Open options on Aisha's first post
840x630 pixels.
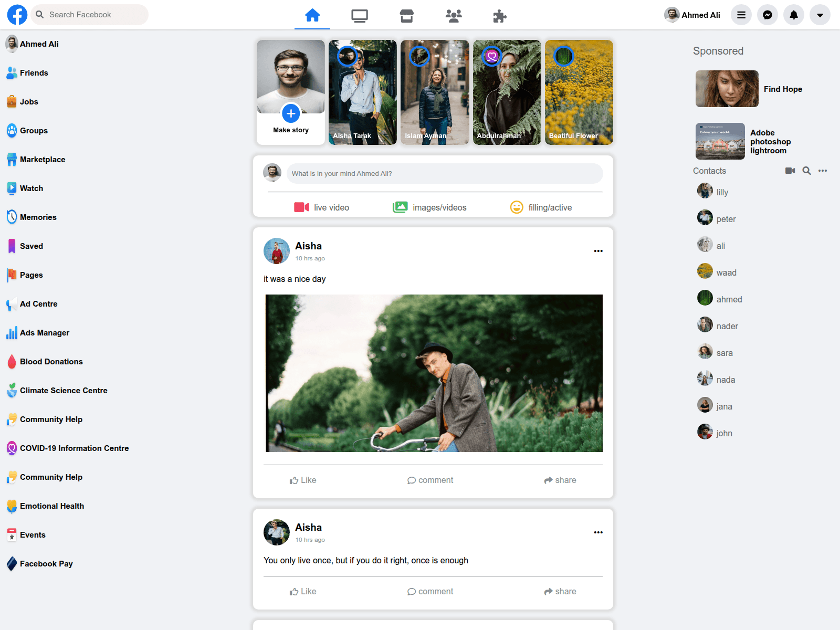tap(598, 251)
